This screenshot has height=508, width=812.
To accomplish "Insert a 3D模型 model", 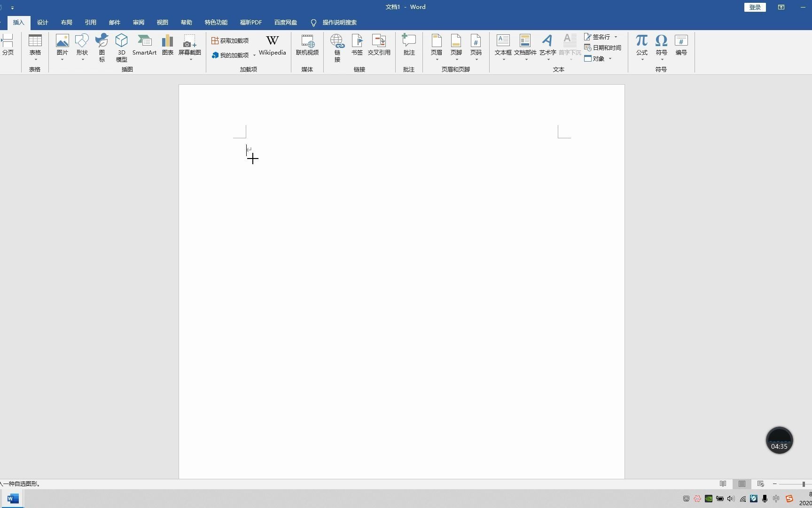I will (122, 48).
